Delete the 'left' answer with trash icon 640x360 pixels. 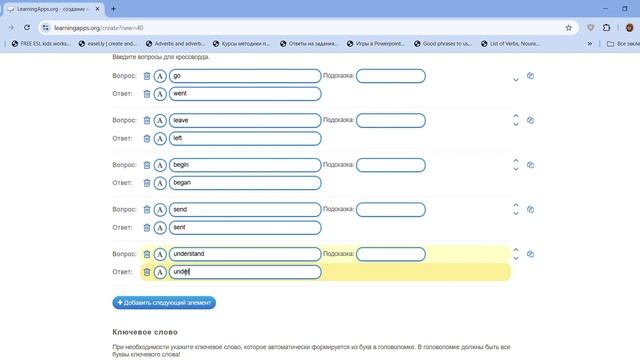(147, 138)
